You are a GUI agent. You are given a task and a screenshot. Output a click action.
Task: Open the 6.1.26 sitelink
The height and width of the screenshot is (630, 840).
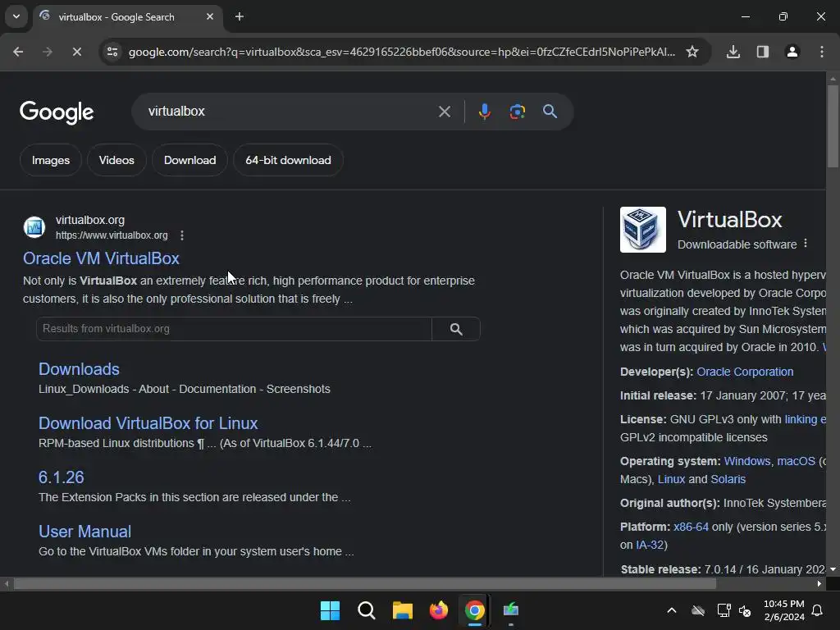pyautogui.click(x=62, y=477)
